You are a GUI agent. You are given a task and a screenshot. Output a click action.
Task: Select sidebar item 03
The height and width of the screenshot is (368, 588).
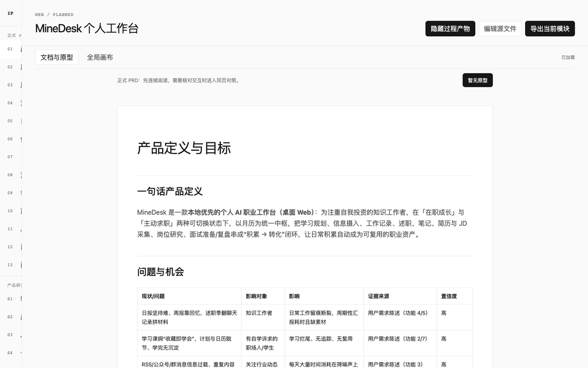click(x=11, y=85)
